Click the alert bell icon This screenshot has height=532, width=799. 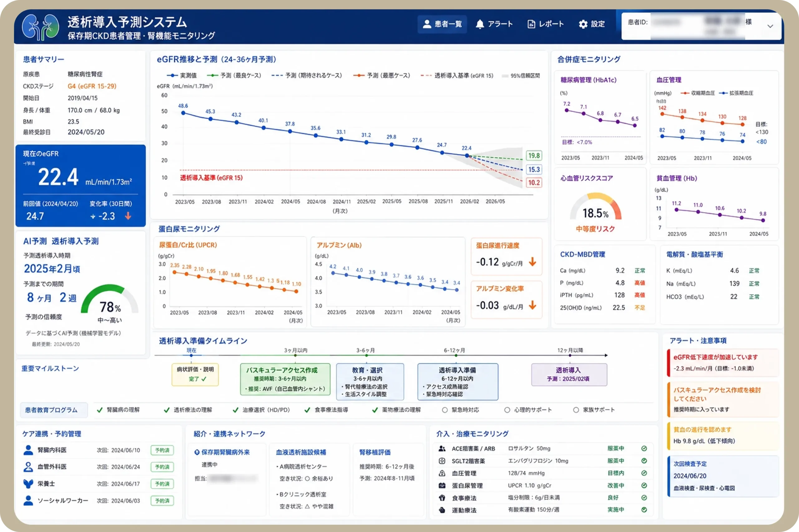tap(479, 24)
